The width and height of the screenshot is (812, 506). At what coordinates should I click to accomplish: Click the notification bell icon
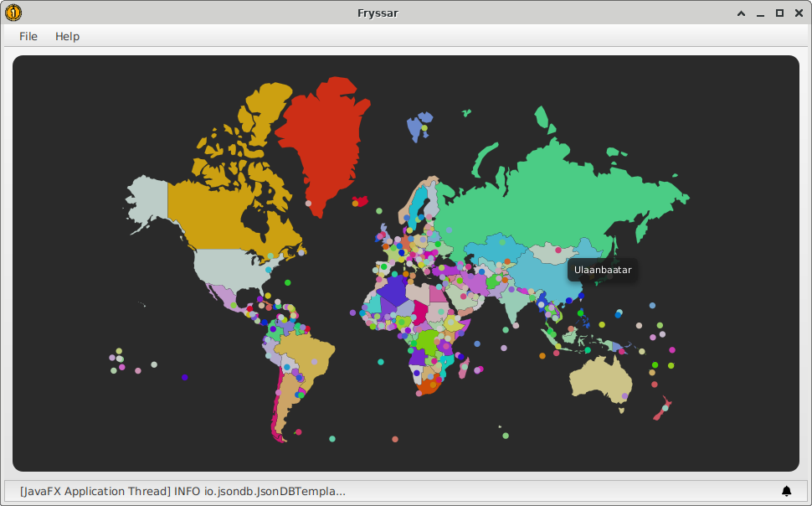click(786, 491)
